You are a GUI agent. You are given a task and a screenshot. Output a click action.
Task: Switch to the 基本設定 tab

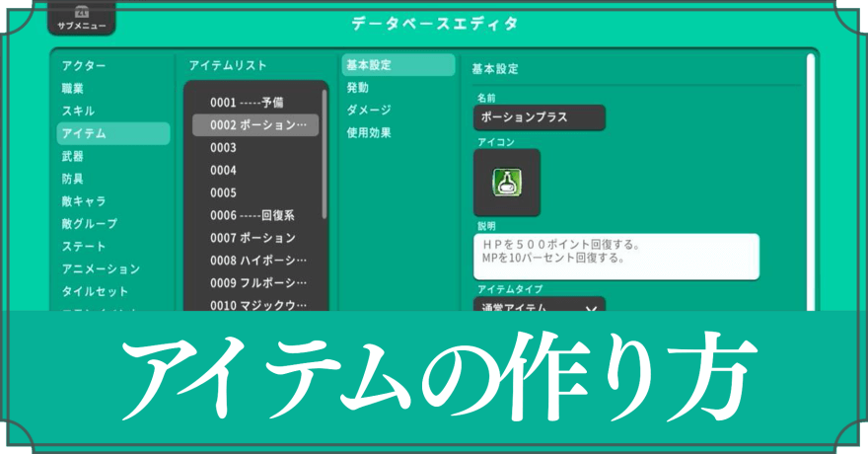pyautogui.click(x=398, y=65)
